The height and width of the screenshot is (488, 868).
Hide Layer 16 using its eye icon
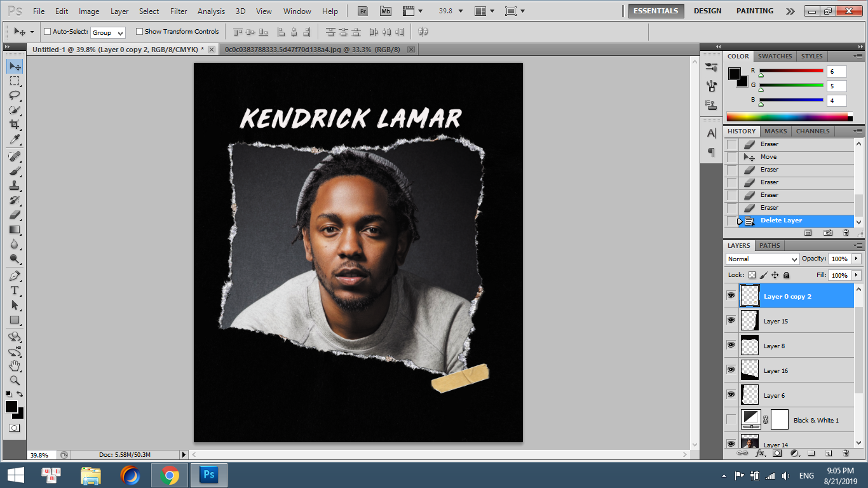pos(731,370)
